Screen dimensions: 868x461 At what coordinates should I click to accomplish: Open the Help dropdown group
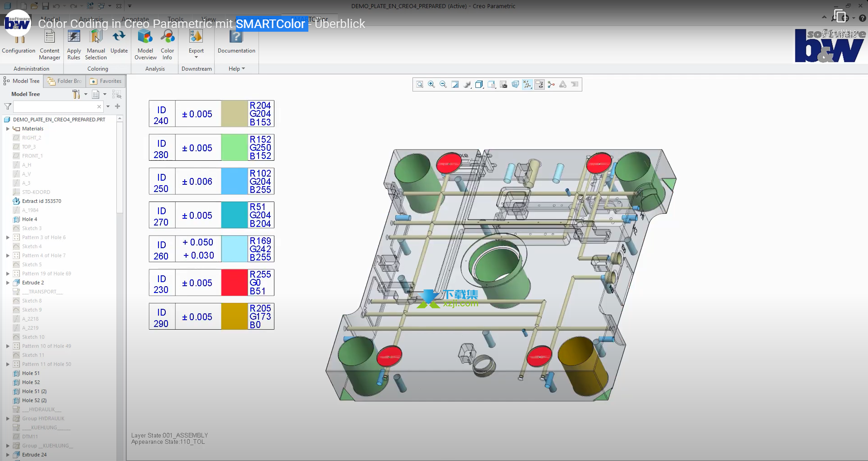(x=236, y=69)
